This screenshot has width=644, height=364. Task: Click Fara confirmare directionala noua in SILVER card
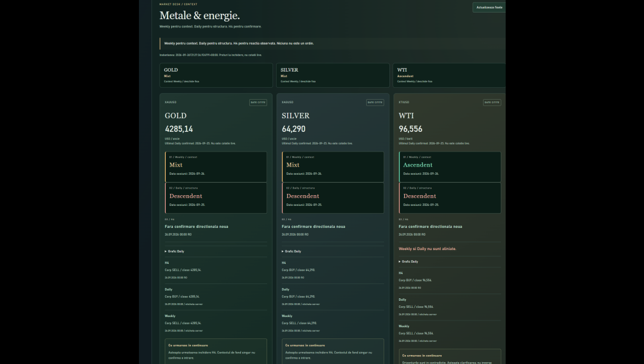pos(314,226)
